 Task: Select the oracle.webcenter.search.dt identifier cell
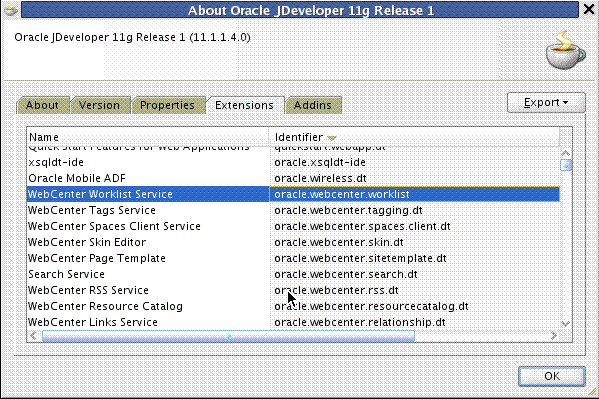coord(414,274)
